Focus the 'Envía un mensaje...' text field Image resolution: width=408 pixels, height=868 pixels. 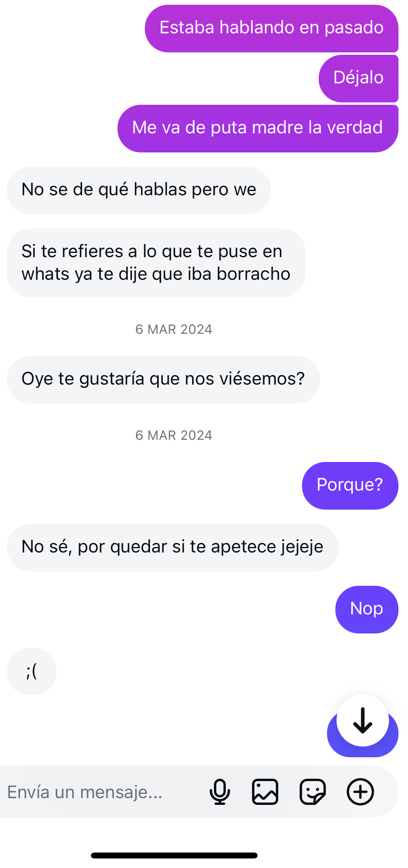coord(99,792)
